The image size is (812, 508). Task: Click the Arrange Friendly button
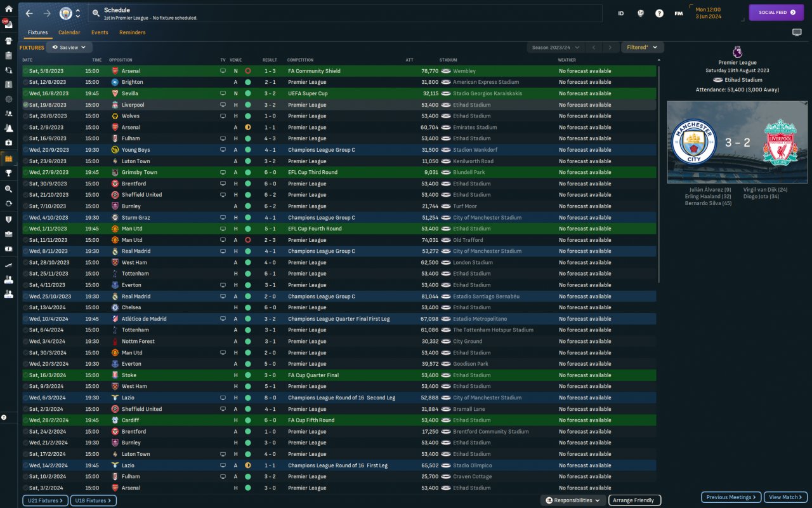coord(634,500)
